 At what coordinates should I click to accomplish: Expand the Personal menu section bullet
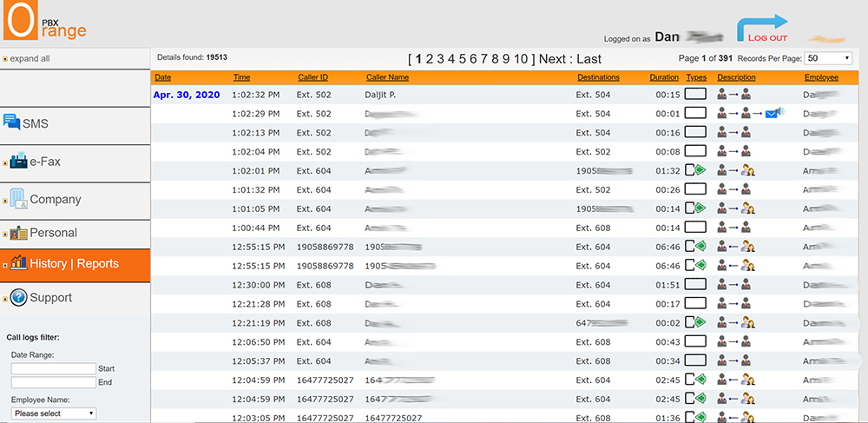pyautogui.click(x=5, y=235)
